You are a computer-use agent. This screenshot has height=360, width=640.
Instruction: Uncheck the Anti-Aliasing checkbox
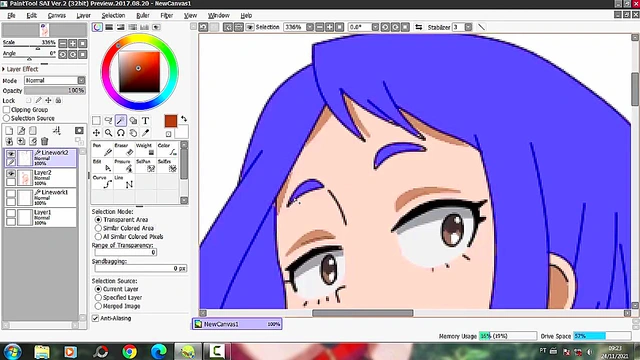pos(96,318)
